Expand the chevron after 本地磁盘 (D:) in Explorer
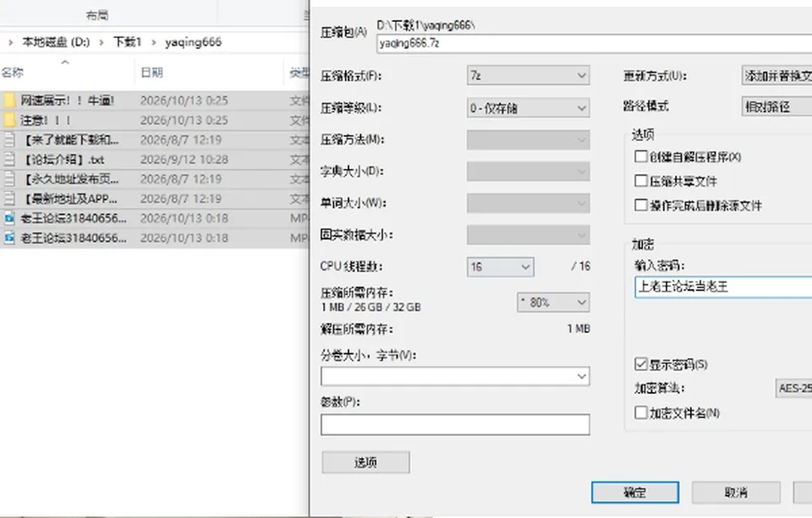The image size is (812, 518). [x=101, y=42]
